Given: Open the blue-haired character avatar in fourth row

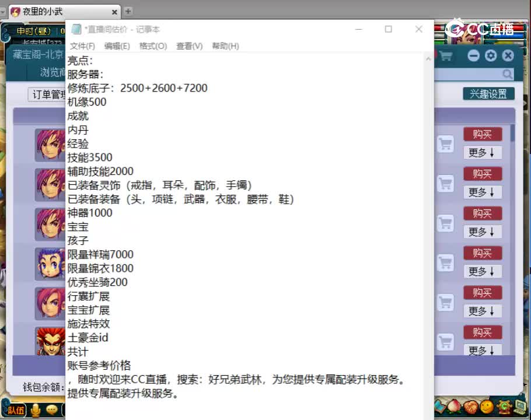Looking at the screenshot, I should coord(50,264).
